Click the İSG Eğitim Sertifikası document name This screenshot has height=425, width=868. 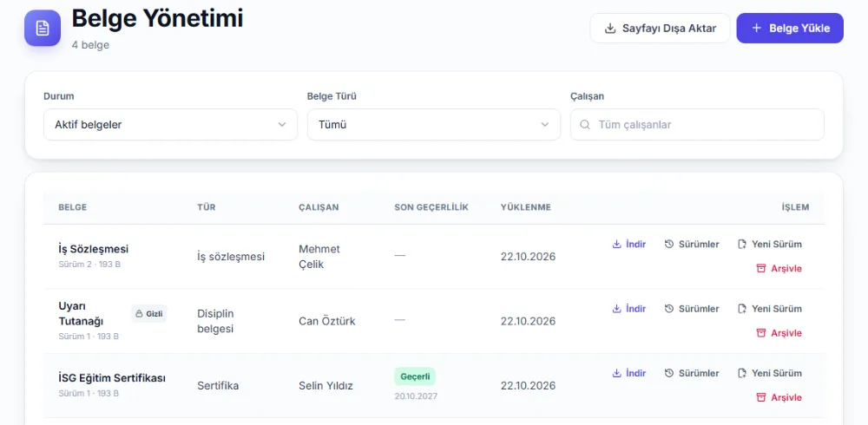coord(112,378)
